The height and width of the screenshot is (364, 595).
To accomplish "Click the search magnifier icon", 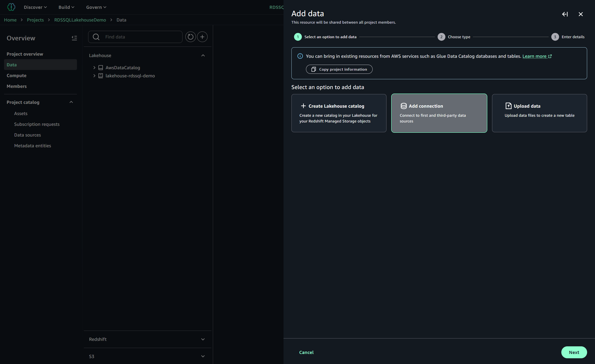I will (x=96, y=37).
